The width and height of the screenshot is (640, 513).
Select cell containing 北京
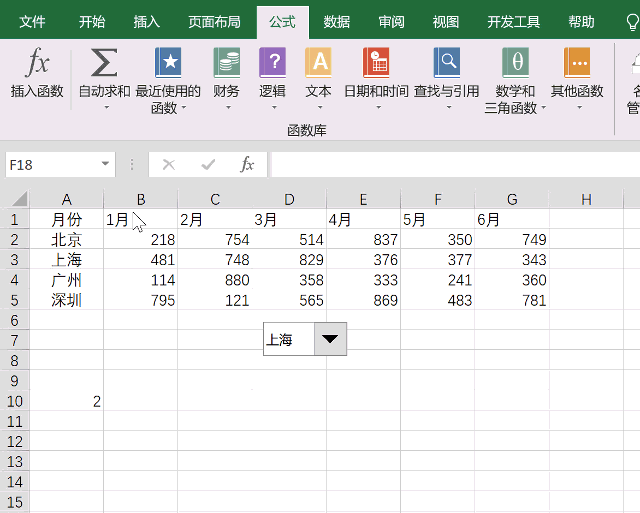[67, 240]
